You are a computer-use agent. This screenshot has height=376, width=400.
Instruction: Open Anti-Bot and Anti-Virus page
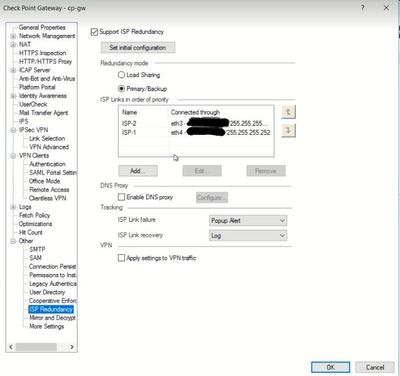47,79
